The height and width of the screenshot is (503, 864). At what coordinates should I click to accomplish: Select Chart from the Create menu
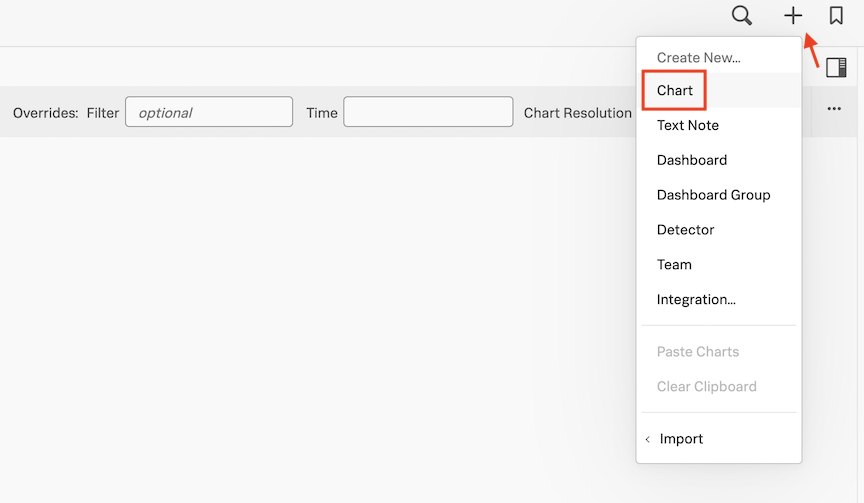pos(675,91)
